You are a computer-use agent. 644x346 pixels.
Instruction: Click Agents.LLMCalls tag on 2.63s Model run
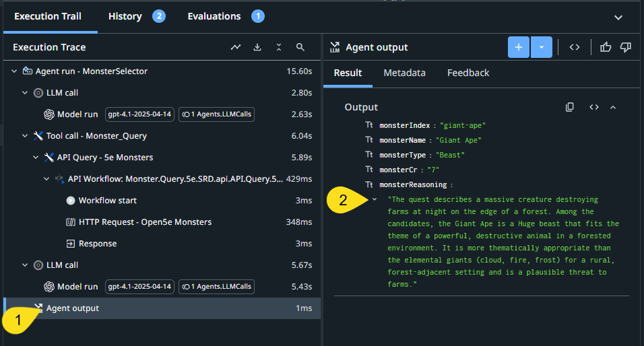[x=216, y=114]
